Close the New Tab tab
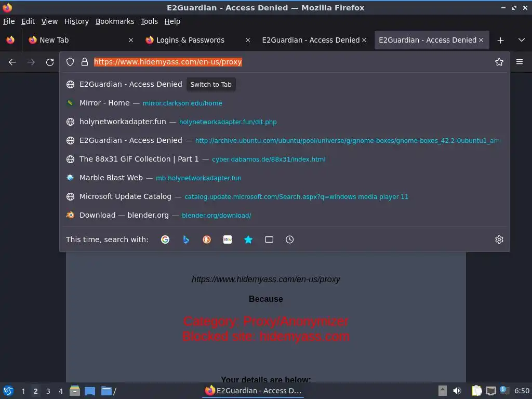The width and height of the screenshot is (532, 399). (x=130, y=40)
